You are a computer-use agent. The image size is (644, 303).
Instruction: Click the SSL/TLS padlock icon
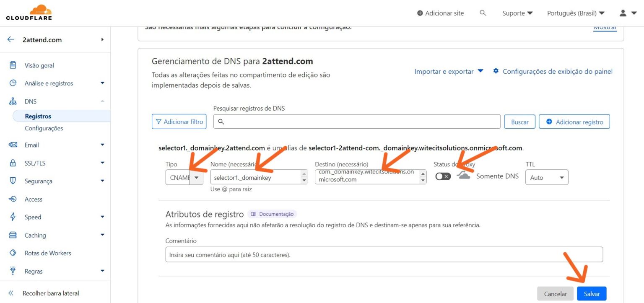13,163
